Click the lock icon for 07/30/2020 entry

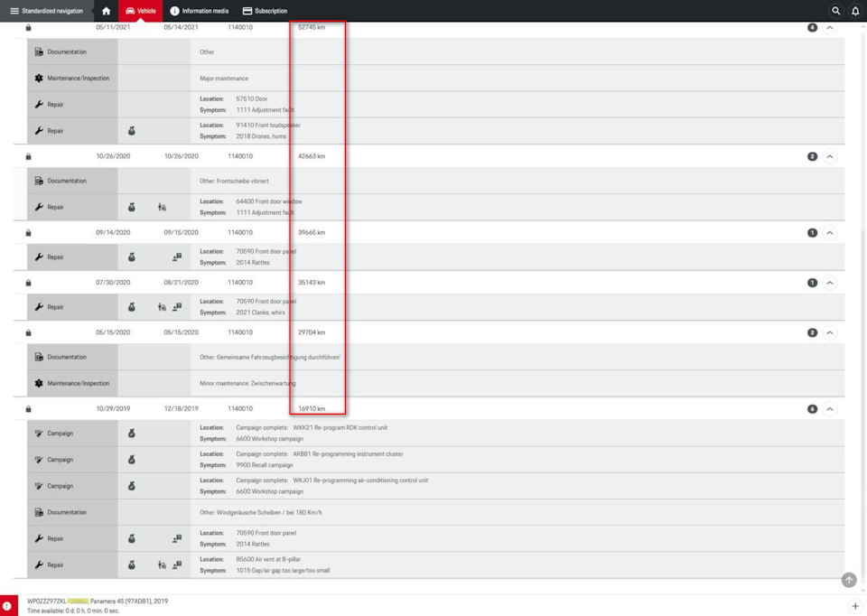pyautogui.click(x=28, y=283)
